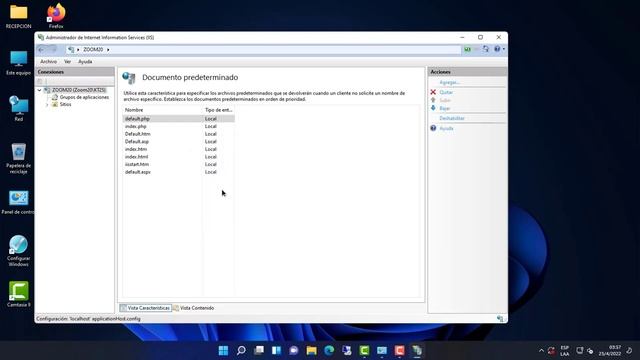Show hidden system tray icons
Screen dimensions: 640x360
541,351
